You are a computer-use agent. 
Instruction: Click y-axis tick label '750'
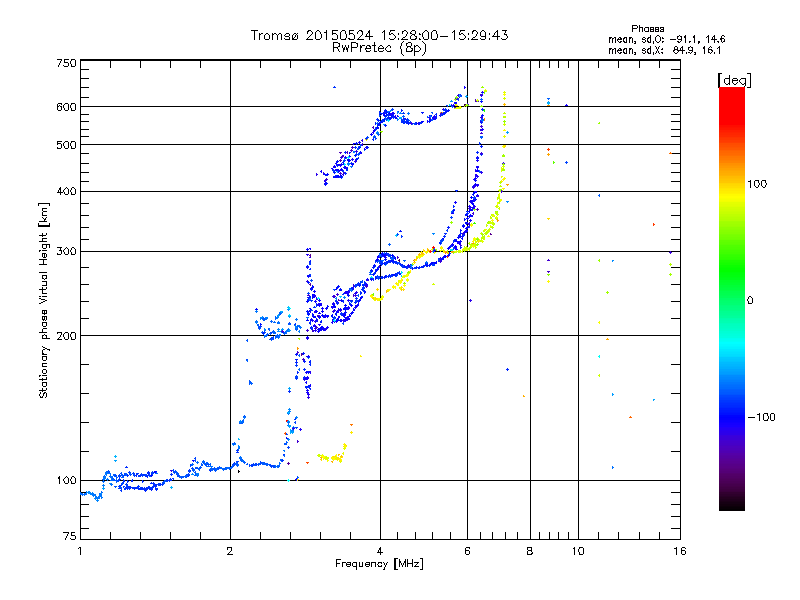pos(67,63)
